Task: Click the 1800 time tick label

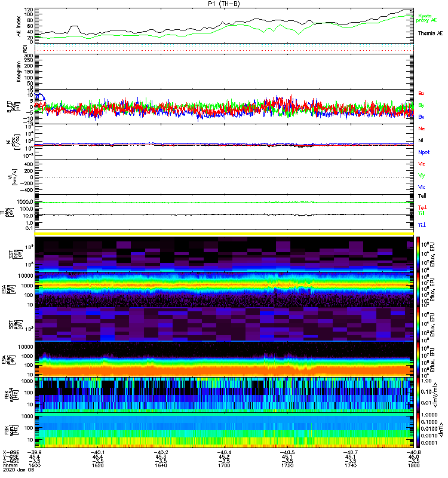Action: coord(414,465)
